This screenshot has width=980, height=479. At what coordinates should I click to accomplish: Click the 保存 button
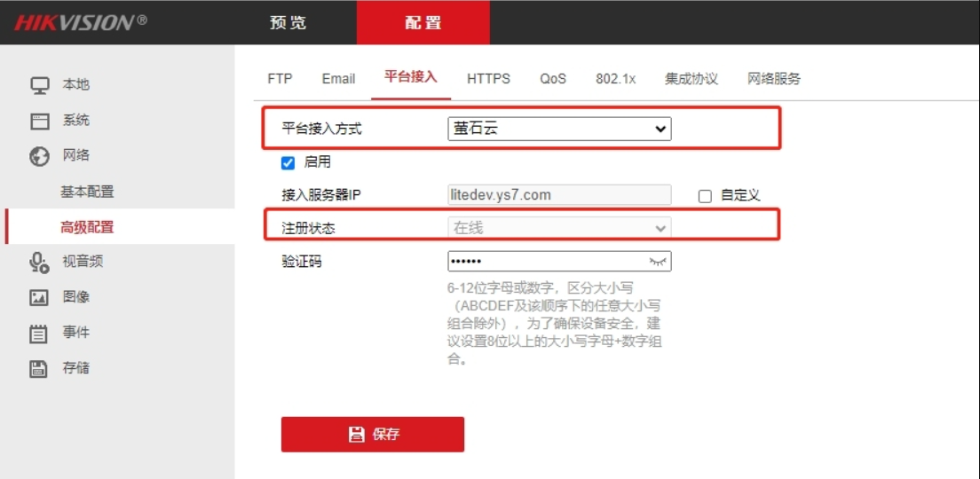pyautogui.click(x=373, y=435)
